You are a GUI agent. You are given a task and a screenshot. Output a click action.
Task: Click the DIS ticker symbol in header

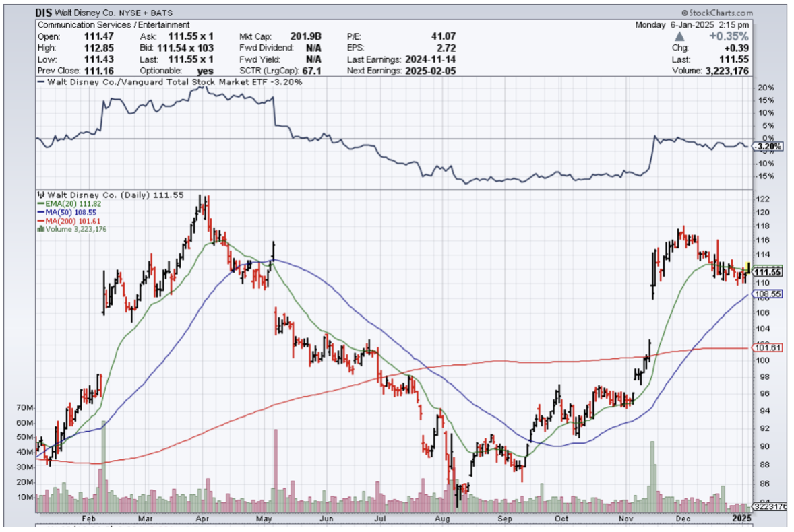[x=44, y=13]
